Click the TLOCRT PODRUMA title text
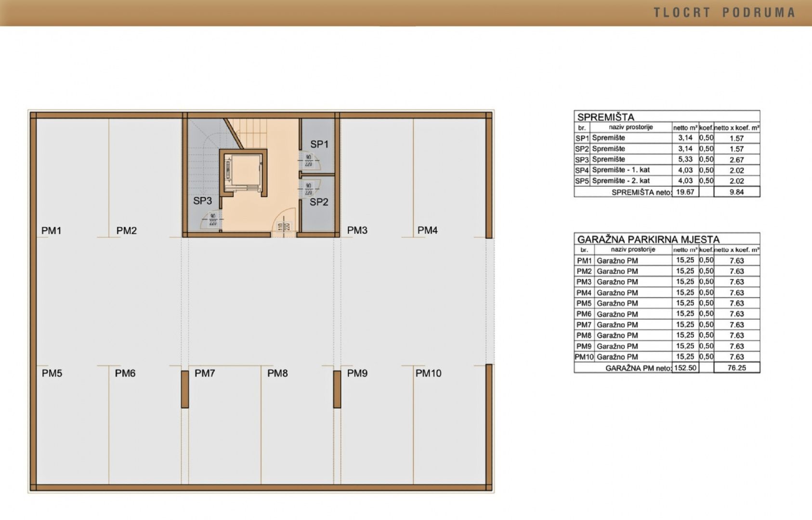 click(x=724, y=13)
